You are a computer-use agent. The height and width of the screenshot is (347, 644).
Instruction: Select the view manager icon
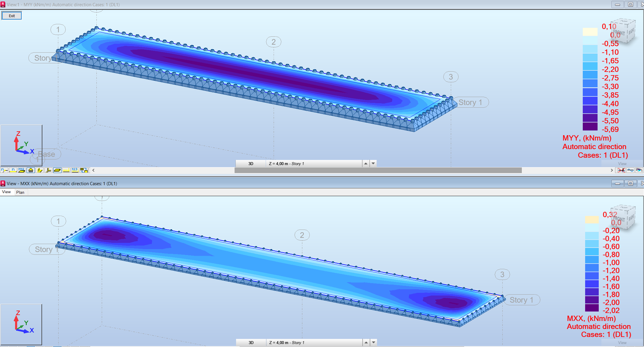[83, 170]
